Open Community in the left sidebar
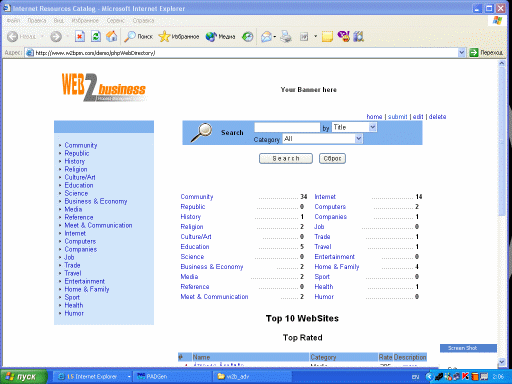Image resolution: width=512 pixels, height=384 pixels. point(81,145)
